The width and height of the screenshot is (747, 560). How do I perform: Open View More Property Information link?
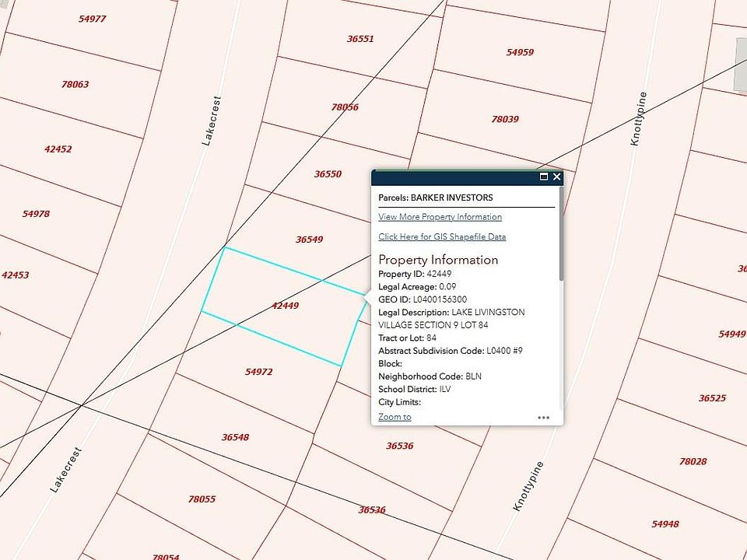[x=440, y=217]
